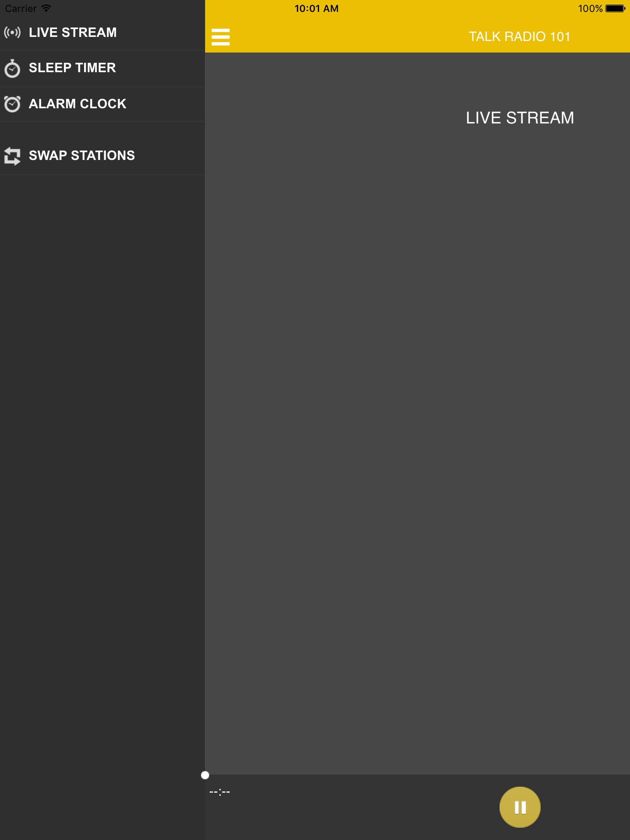Tap SWAP STATIONS menu entry

coord(103,156)
